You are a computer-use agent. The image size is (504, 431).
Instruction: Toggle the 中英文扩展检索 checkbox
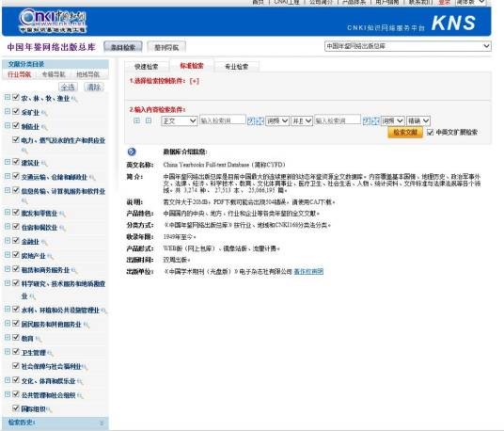click(x=430, y=132)
